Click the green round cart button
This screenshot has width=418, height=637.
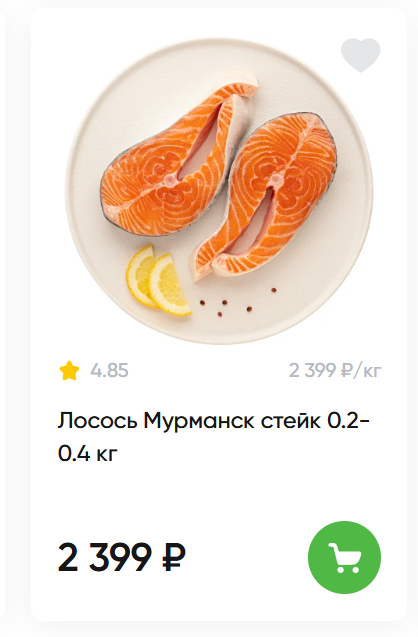click(x=344, y=557)
